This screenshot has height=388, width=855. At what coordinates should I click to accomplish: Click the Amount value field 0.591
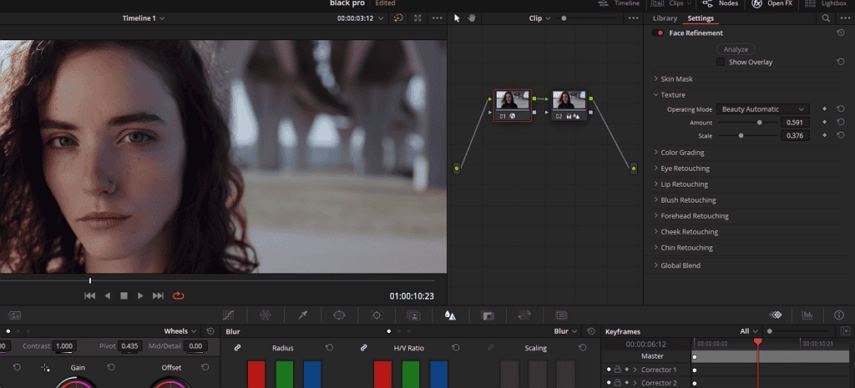pyautogui.click(x=794, y=122)
